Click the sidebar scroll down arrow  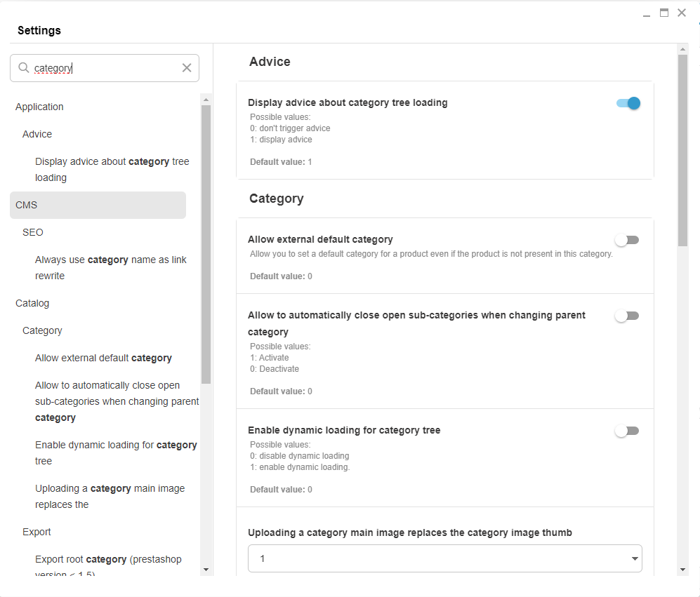coord(206,569)
